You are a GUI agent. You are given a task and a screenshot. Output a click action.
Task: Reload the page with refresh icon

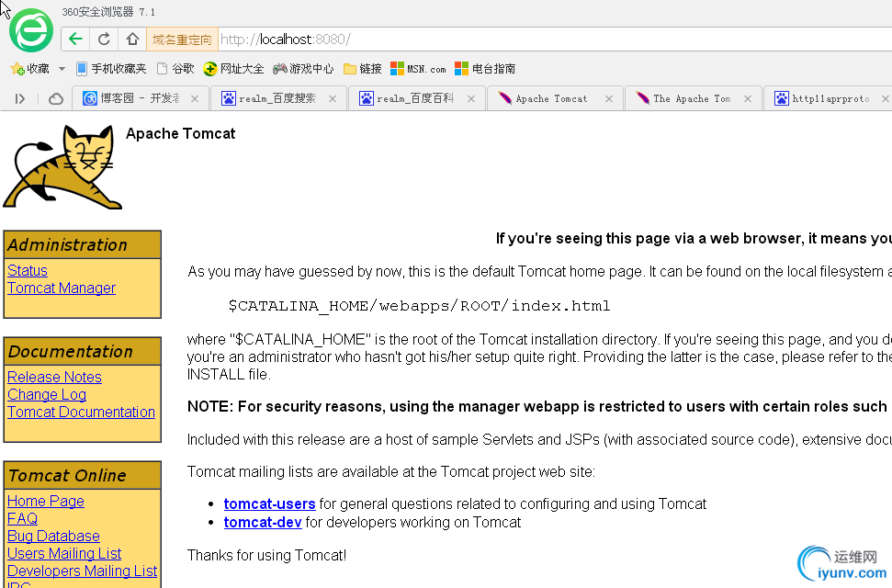tap(104, 40)
